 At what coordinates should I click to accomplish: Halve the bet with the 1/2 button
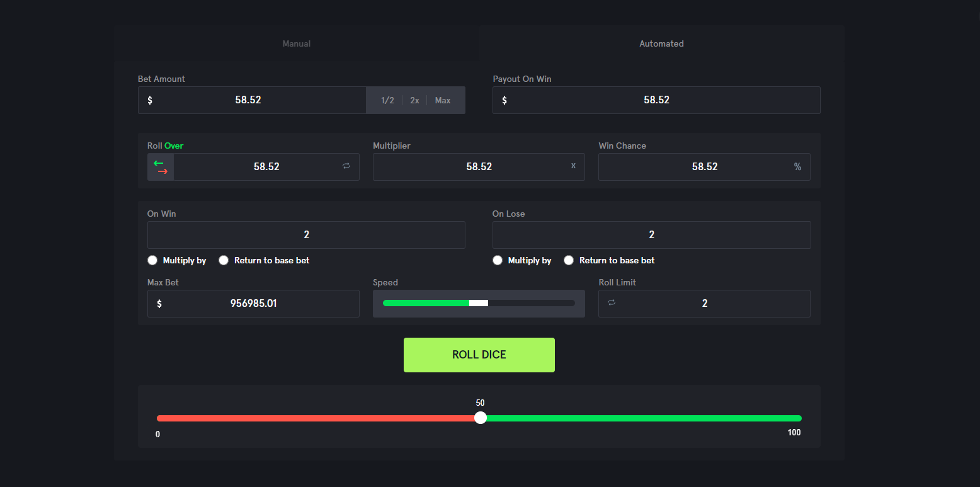(x=387, y=100)
